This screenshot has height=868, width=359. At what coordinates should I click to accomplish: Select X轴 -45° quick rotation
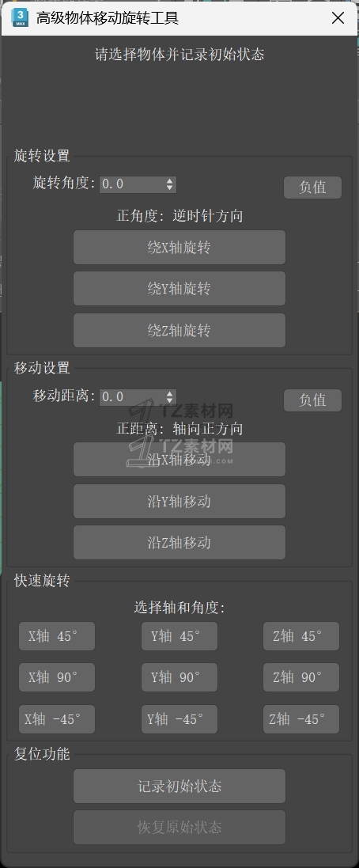point(57,719)
